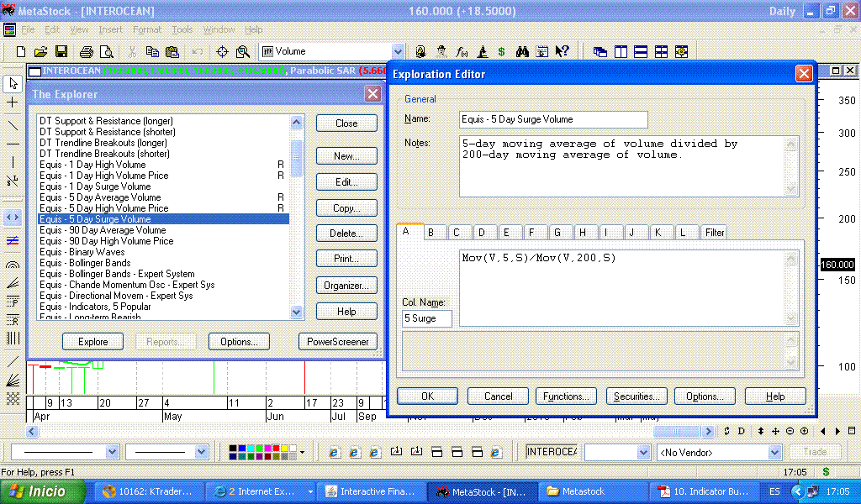861x504 pixels.
Task: Open the Filter tab
Action: (715, 233)
